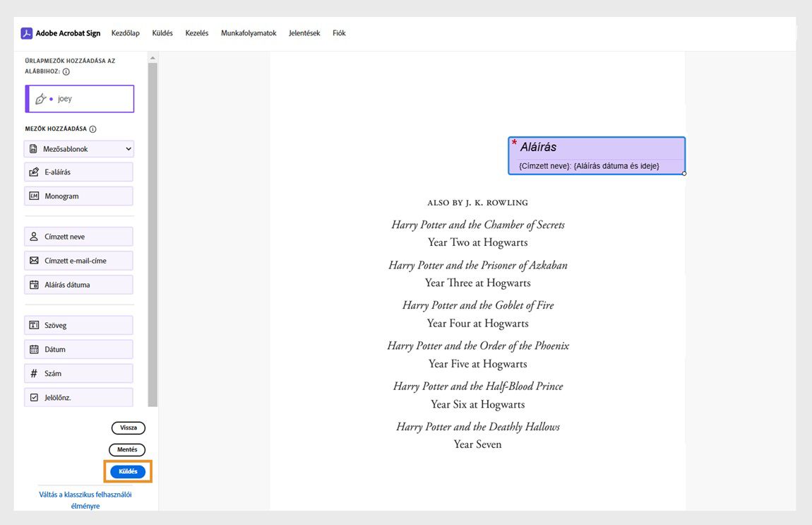812x525 pixels.
Task: Click 'Year Two at Hogwarts' text
Action: (x=478, y=242)
